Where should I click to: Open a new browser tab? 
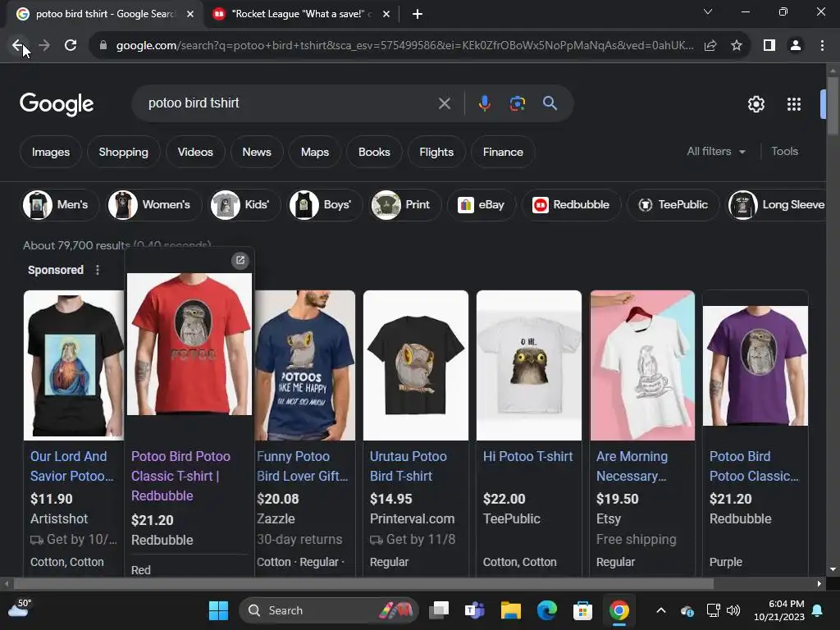[418, 14]
